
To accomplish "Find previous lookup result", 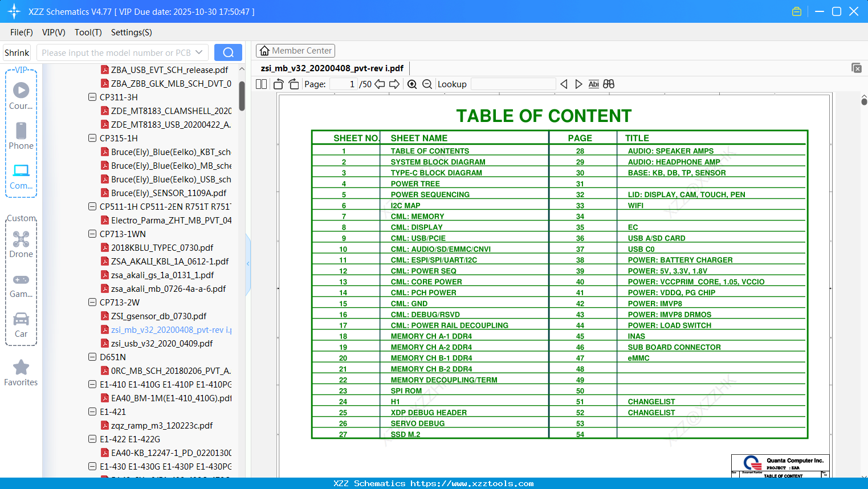I will tap(564, 84).
